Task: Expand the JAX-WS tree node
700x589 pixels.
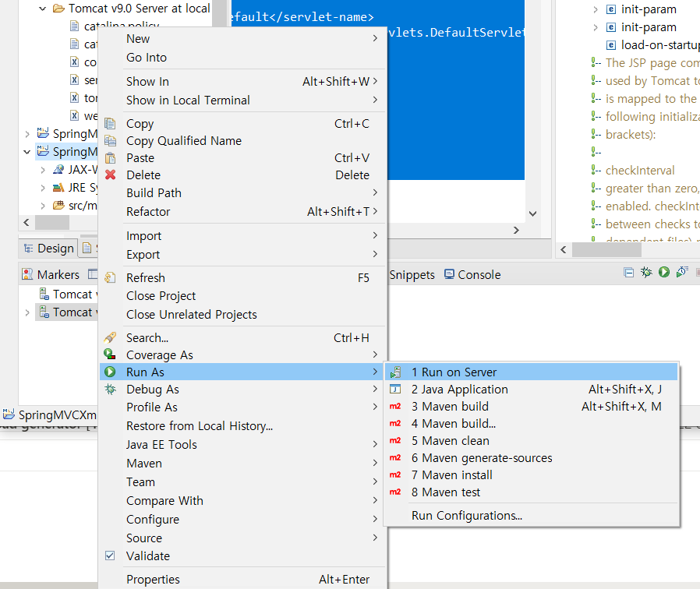Action: (x=43, y=170)
